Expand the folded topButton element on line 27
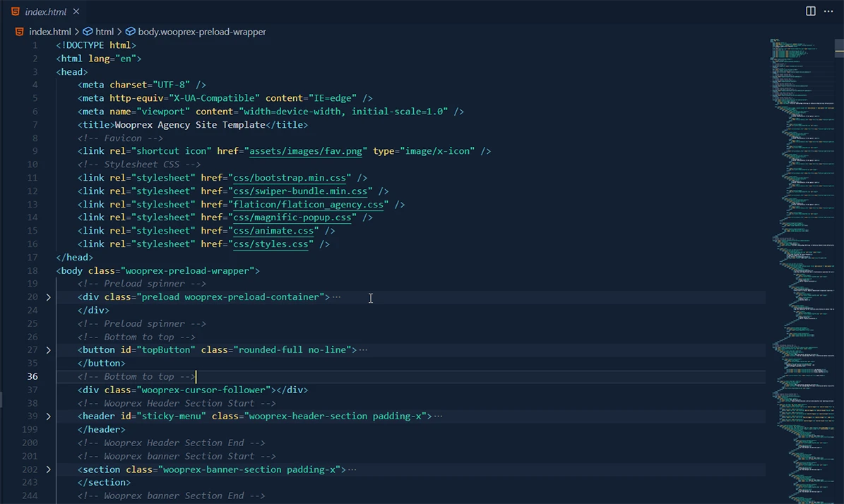Image resolution: width=844 pixels, height=504 pixels. coord(48,349)
